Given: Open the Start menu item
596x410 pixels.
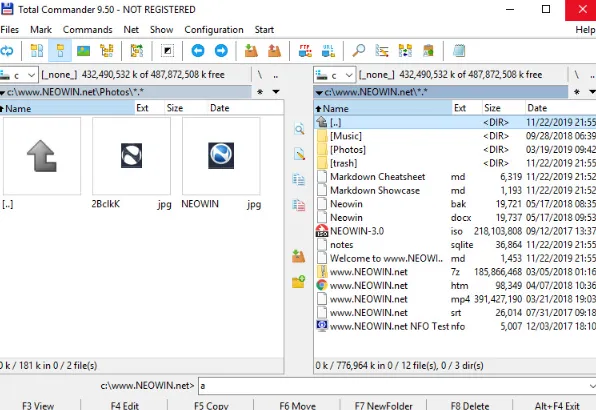Looking at the screenshot, I should click(x=264, y=30).
